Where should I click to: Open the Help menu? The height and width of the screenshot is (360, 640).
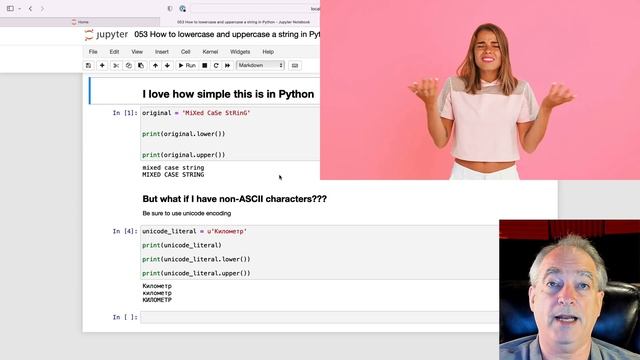click(x=268, y=52)
